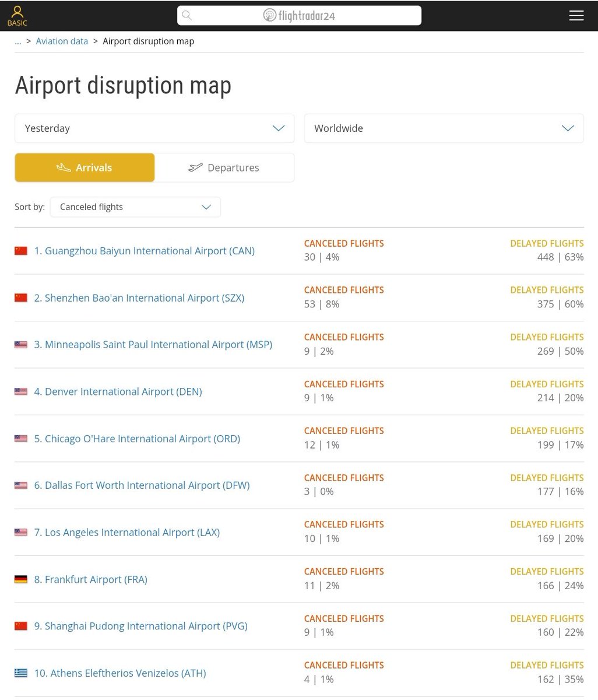
Task: Click Minneapolis canceled value 9 | 2%
Action: pos(319,351)
